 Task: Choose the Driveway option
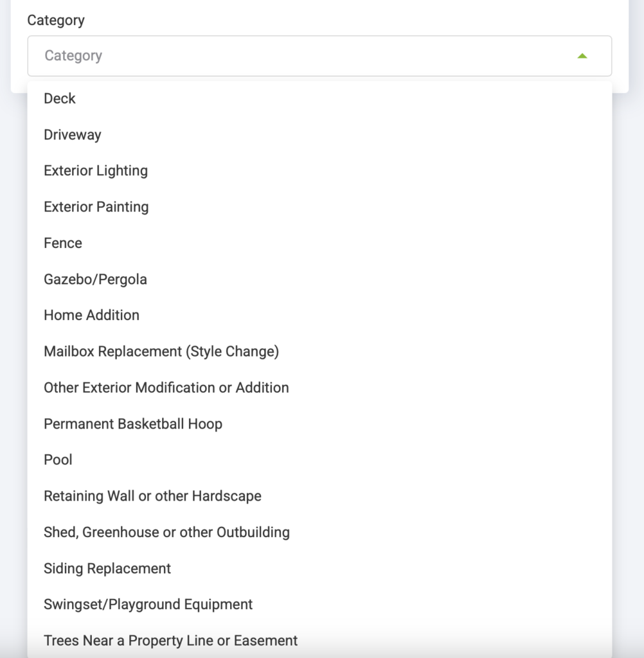point(319,135)
